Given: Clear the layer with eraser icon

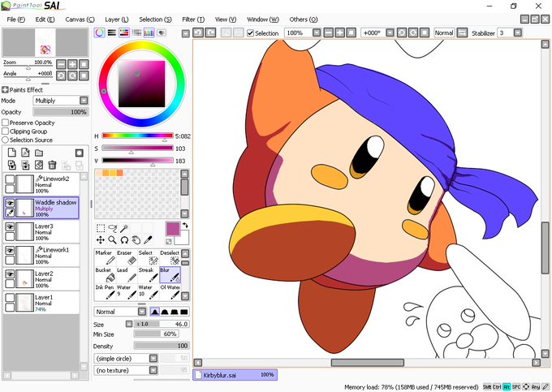Looking at the screenshot, I should [x=39, y=165].
